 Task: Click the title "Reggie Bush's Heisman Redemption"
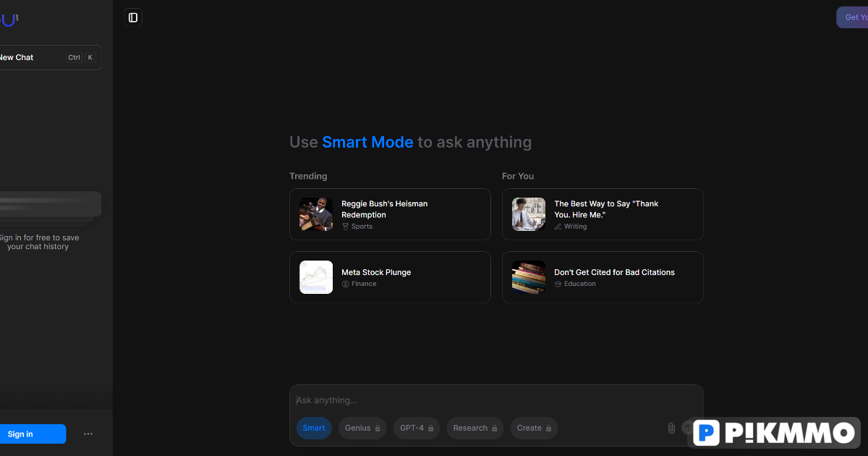click(x=384, y=209)
